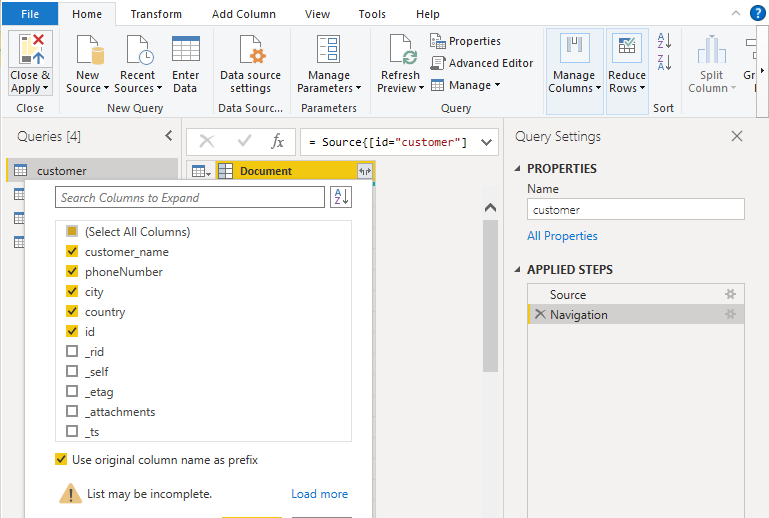Switch to the Help tab
Screen dimensions: 769x518
[428, 14]
